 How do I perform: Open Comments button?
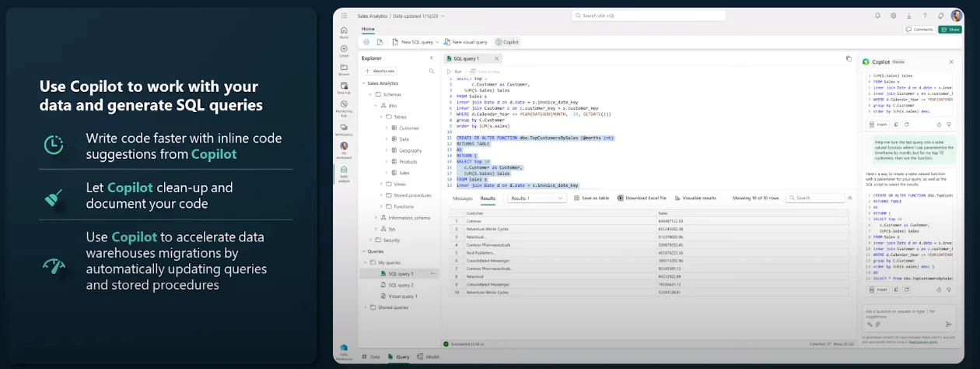919,30
